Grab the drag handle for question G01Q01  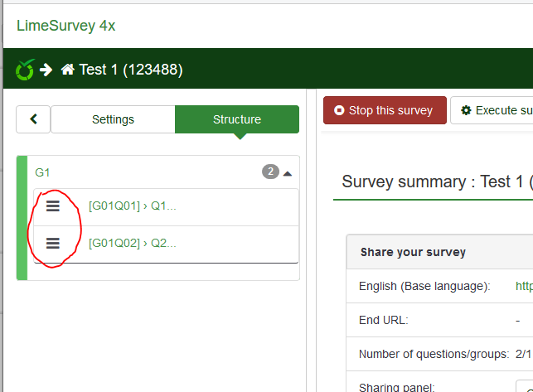click(x=53, y=206)
